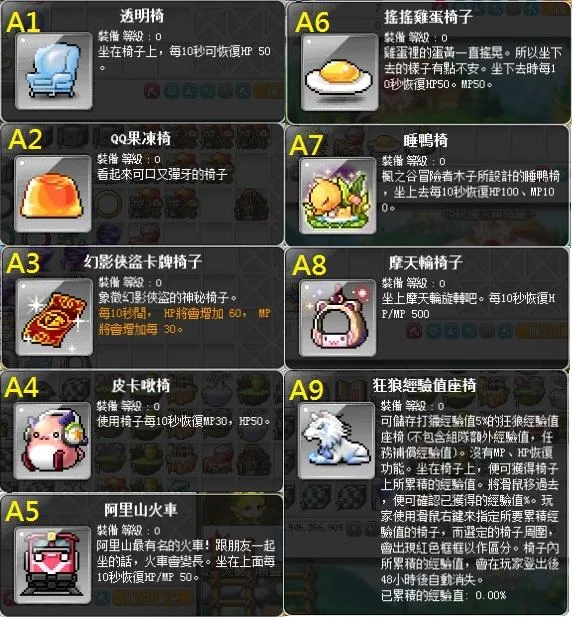572x617 pixels.
Task: Click the yellow A5 label
Action: (x=22, y=511)
